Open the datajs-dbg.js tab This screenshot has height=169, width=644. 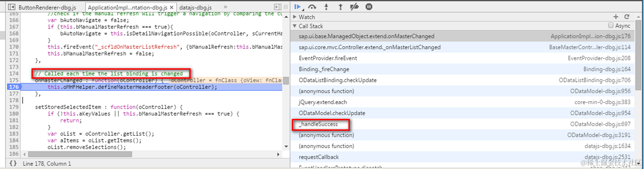195,7
